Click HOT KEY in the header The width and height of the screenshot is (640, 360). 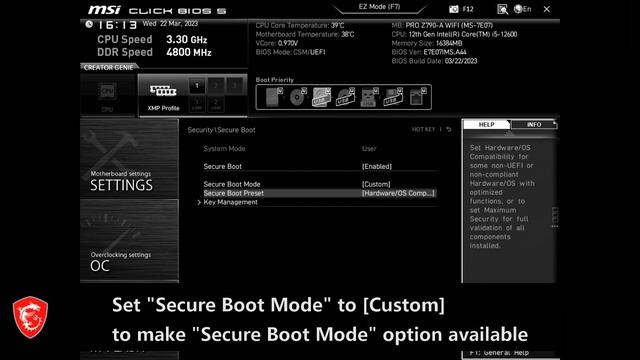(423, 129)
